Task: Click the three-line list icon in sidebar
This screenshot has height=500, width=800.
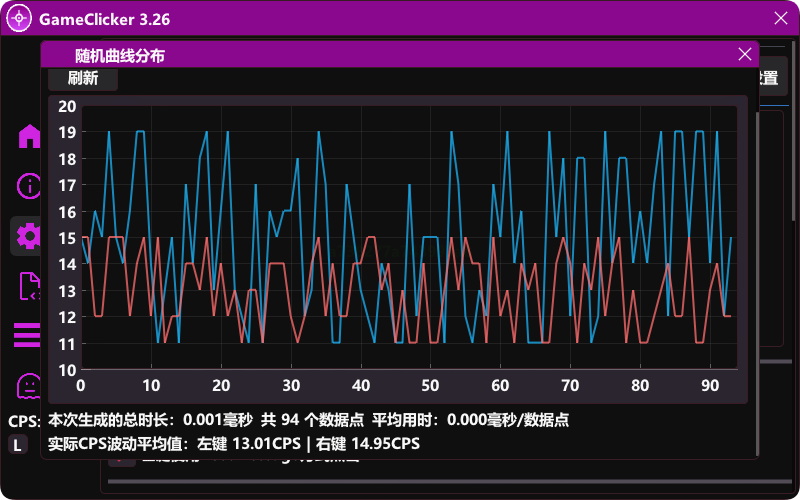Action: click(x=26, y=336)
